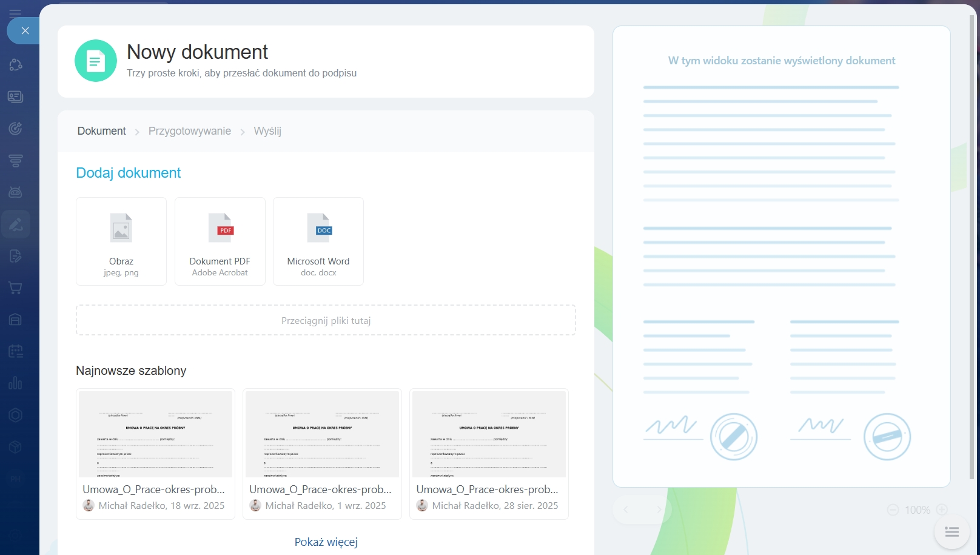Open the three-connected-circles collaboration icon in sidebar
Screen dimensions: 980x555
point(16,65)
